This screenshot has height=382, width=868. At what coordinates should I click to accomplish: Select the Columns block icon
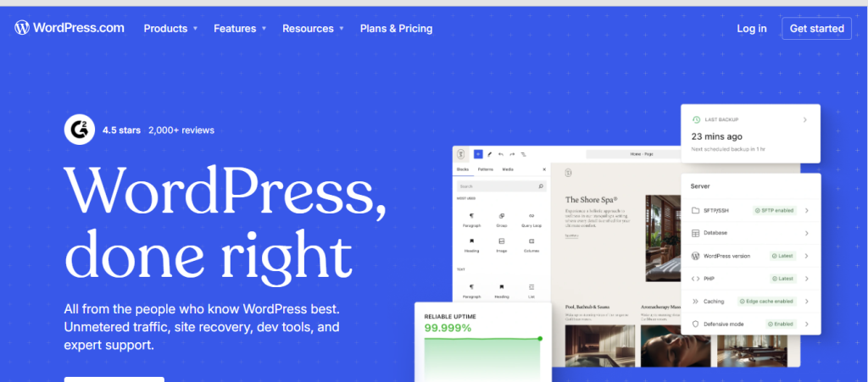coord(531,242)
